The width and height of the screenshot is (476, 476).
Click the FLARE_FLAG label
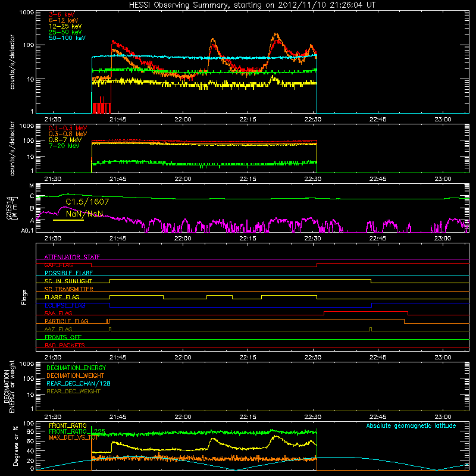pos(62,297)
